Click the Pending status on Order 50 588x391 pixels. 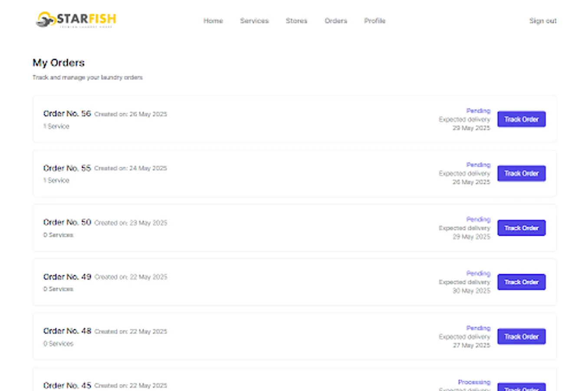[x=478, y=219]
